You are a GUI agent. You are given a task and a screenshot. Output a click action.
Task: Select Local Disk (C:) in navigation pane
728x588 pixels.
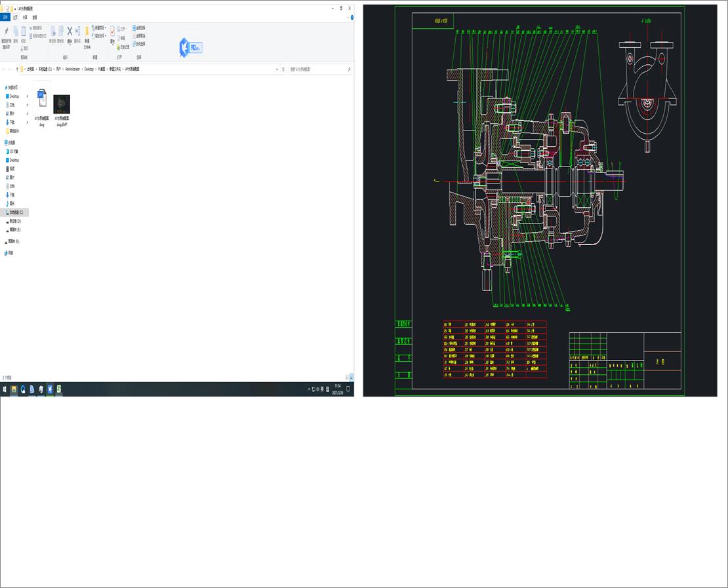pyautogui.click(x=16, y=212)
